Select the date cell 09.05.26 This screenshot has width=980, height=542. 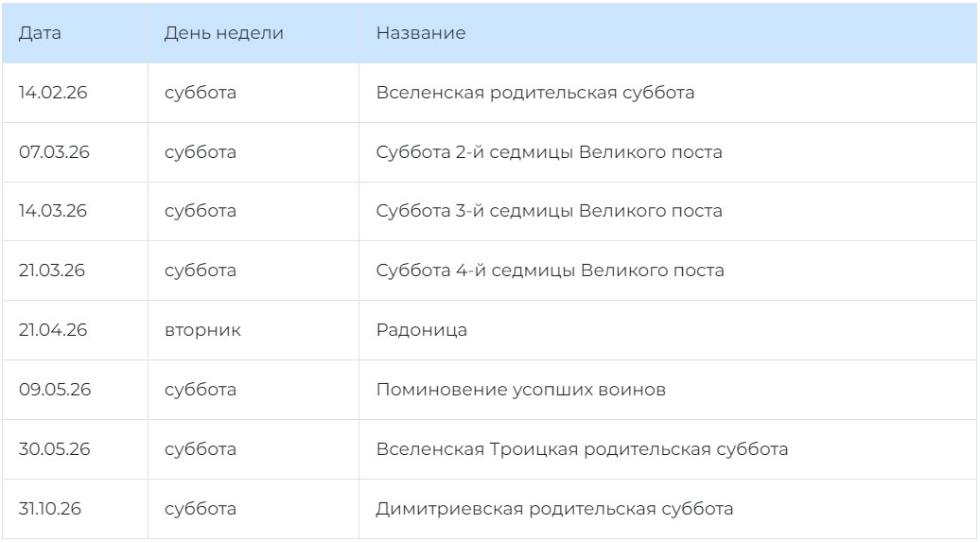pos(55,390)
